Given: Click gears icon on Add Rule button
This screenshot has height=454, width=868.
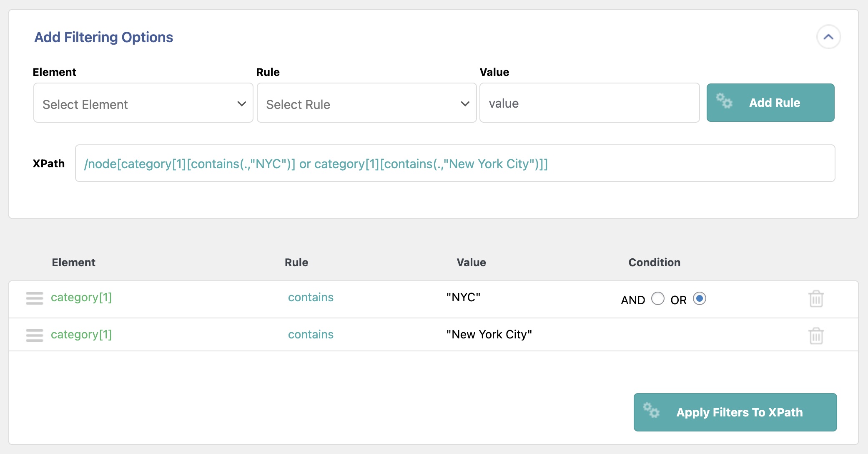Looking at the screenshot, I should click(724, 101).
